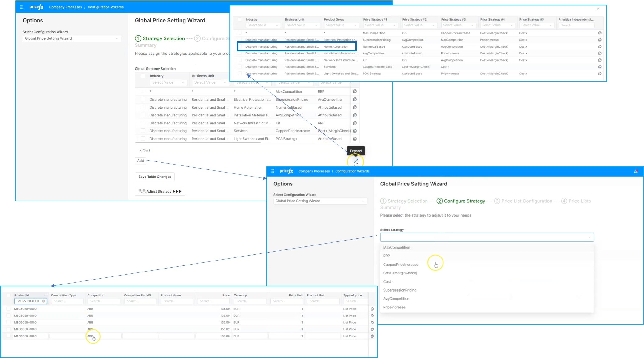Open Select Configuration Wizard dropdown in the Strategy Selection window
This screenshot has width=644, height=358.
click(x=72, y=38)
